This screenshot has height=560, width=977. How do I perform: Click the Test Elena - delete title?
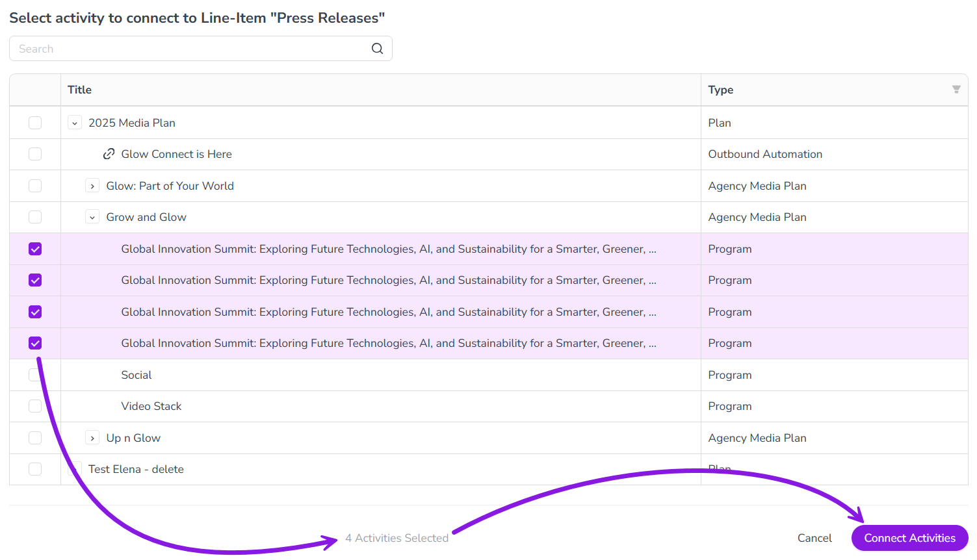tap(136, 469)
